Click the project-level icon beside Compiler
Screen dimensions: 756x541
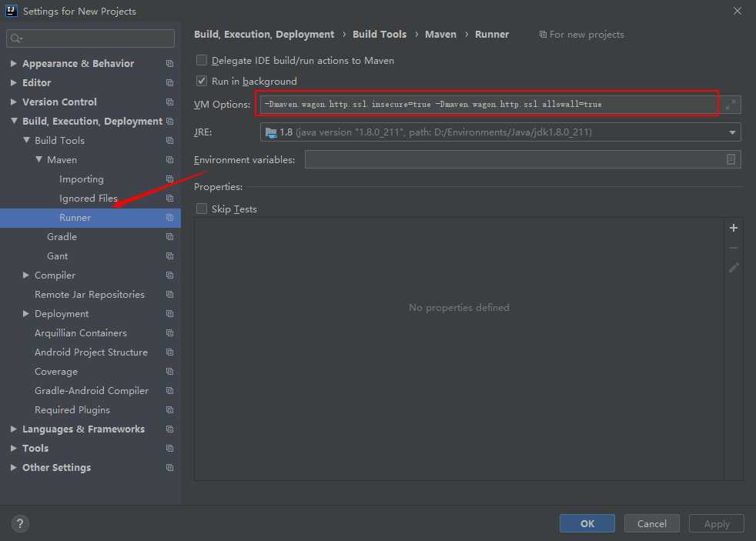[x=169, y=276]
